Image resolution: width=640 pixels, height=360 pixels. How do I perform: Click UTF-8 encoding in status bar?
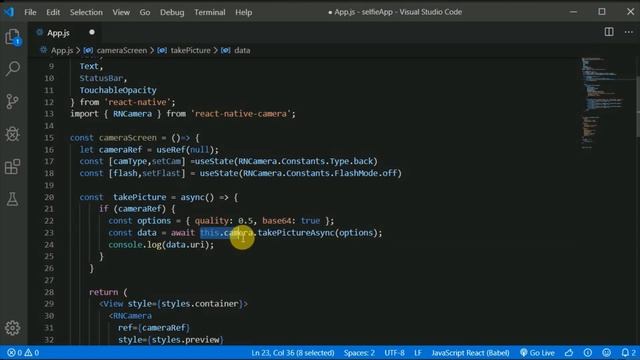pos(394,353)
